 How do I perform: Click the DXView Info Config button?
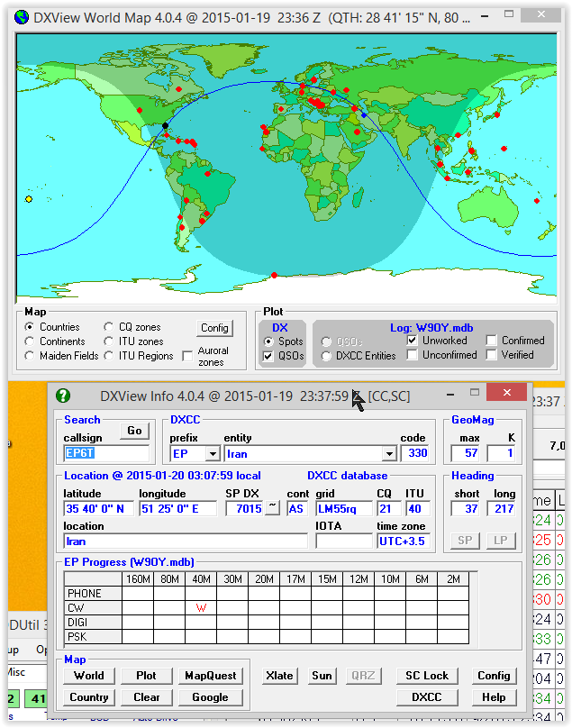click(494, 676)
